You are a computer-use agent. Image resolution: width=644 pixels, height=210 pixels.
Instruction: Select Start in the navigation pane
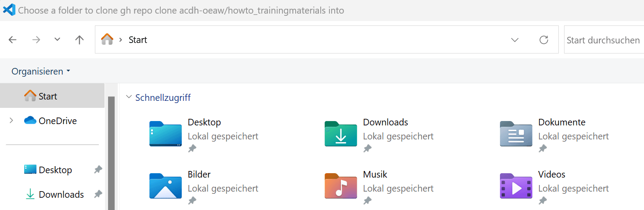[x=47, y=96]
